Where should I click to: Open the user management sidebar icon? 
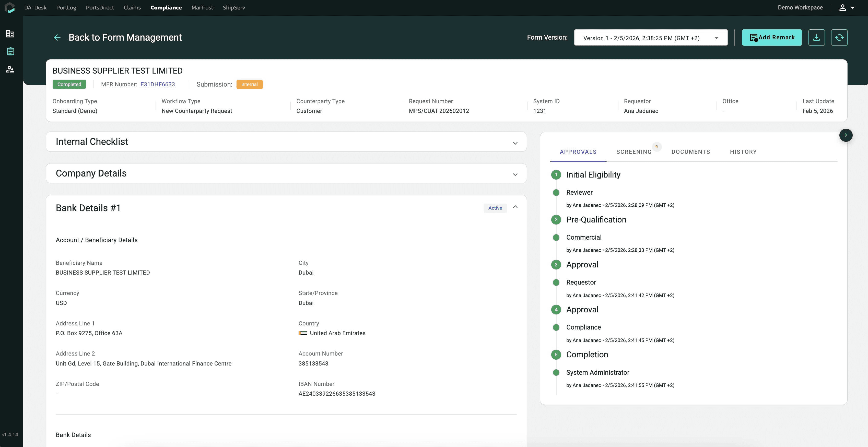coord(10,69)
